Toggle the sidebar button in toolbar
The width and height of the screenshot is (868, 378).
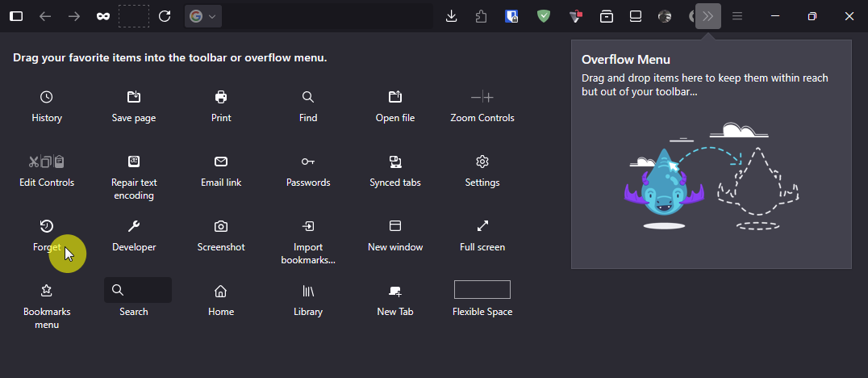[x=16, y=16]
